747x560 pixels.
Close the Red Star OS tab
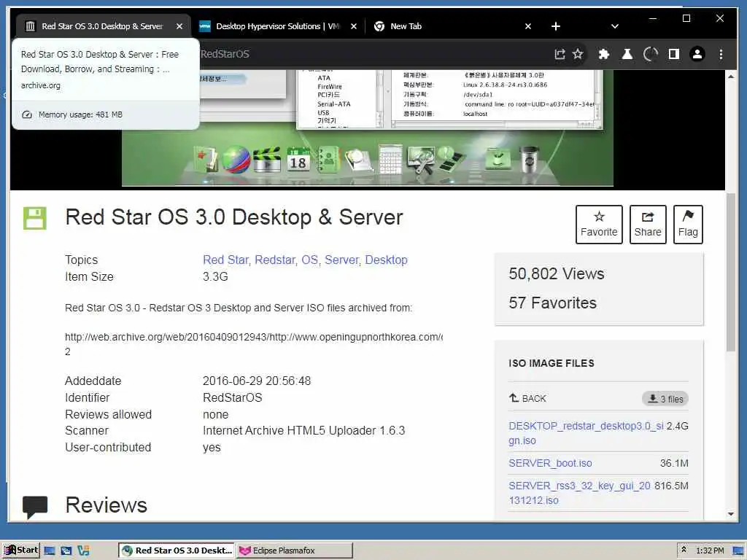[x=179, y=26]
